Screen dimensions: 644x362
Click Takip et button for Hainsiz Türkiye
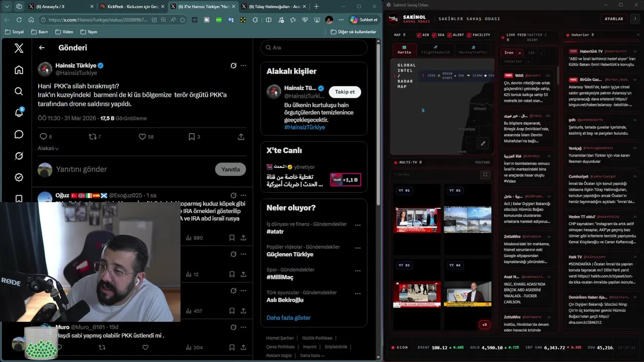[x=345, y=92]
